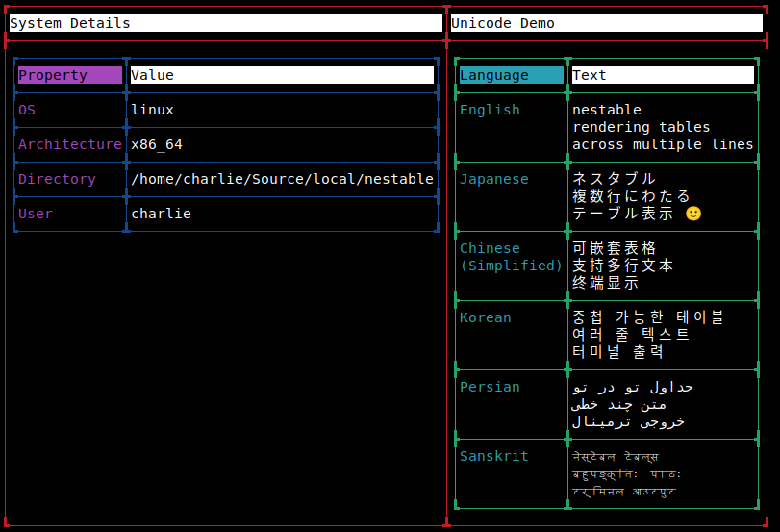
Task: Click the Architecture property label
Action: pyautogui.click(x=70, y=144)
